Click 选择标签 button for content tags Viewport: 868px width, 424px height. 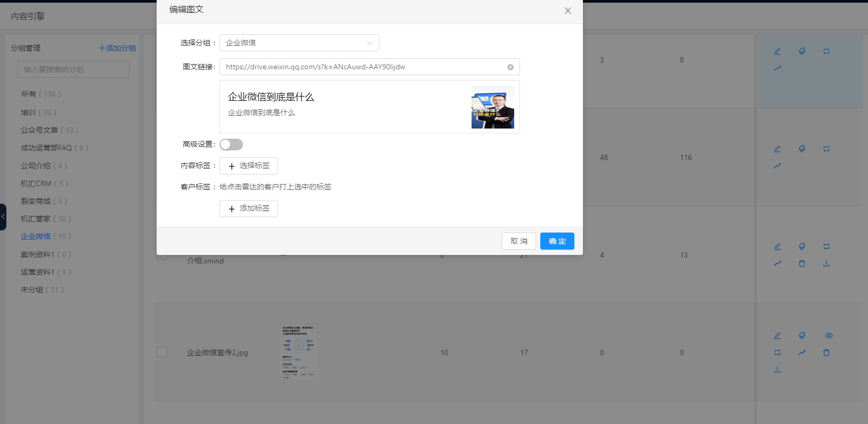[x=249, y=166]
